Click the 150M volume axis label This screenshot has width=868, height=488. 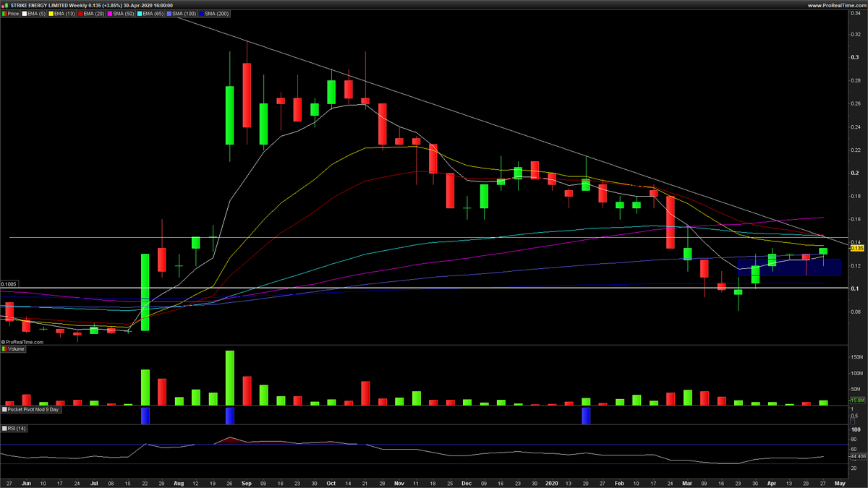point(856,357)
